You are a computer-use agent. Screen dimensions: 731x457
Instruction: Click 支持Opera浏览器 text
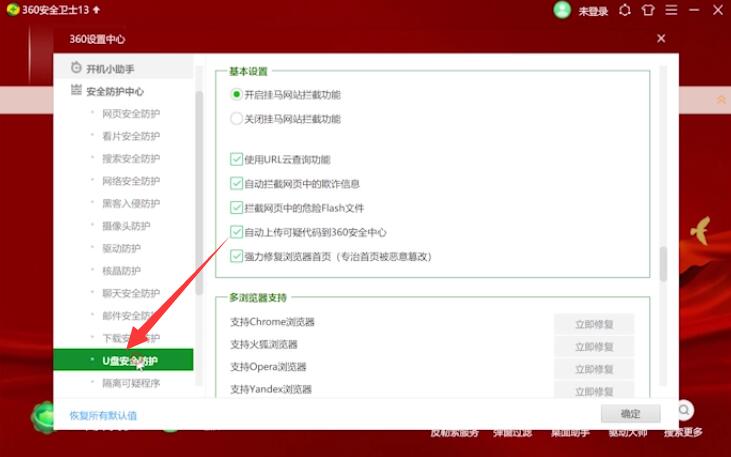[268, 367]
